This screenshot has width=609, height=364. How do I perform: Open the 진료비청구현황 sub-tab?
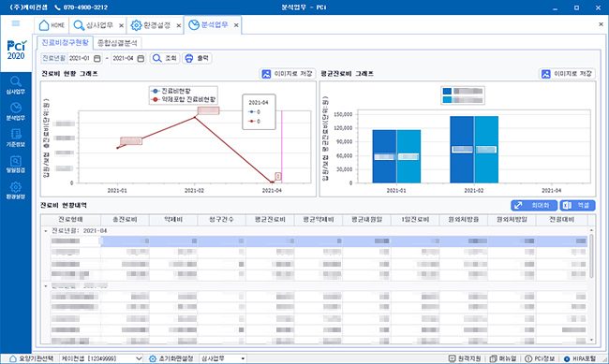point(66,42)
